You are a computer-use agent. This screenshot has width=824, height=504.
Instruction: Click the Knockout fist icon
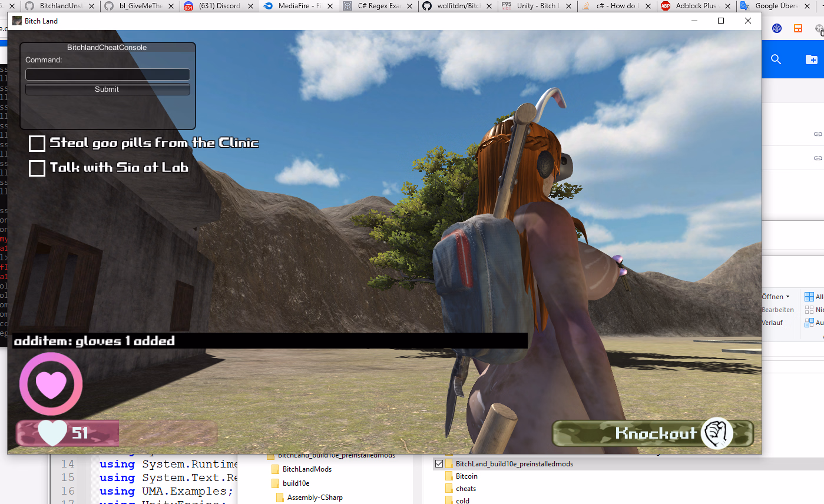point(717,433)
